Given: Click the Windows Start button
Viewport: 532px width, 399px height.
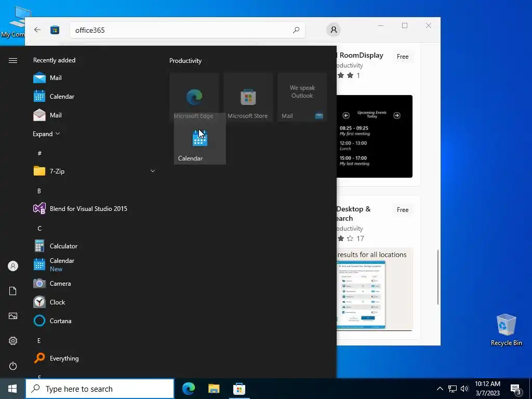Looking at the screenshot, I should 12,389.
